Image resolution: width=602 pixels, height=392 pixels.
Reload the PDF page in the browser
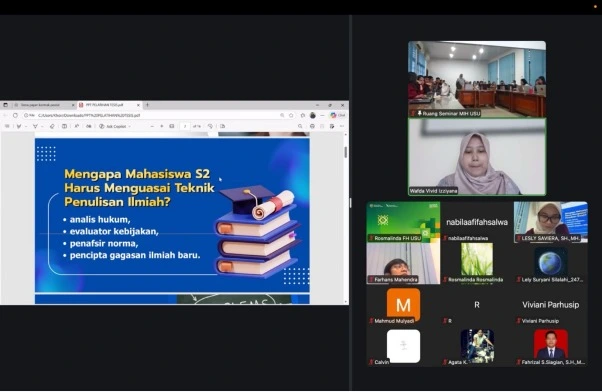pyautogui.click(x=15, y=115)
